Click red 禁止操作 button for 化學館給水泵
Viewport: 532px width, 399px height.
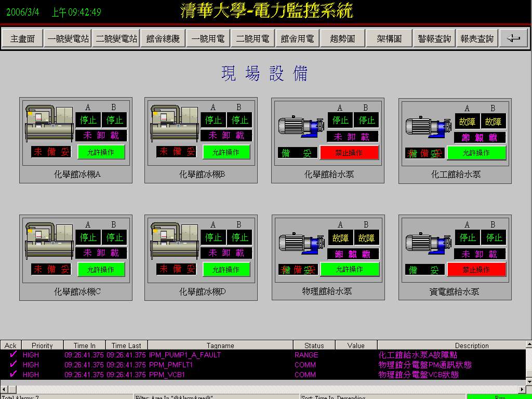[349, 153]
